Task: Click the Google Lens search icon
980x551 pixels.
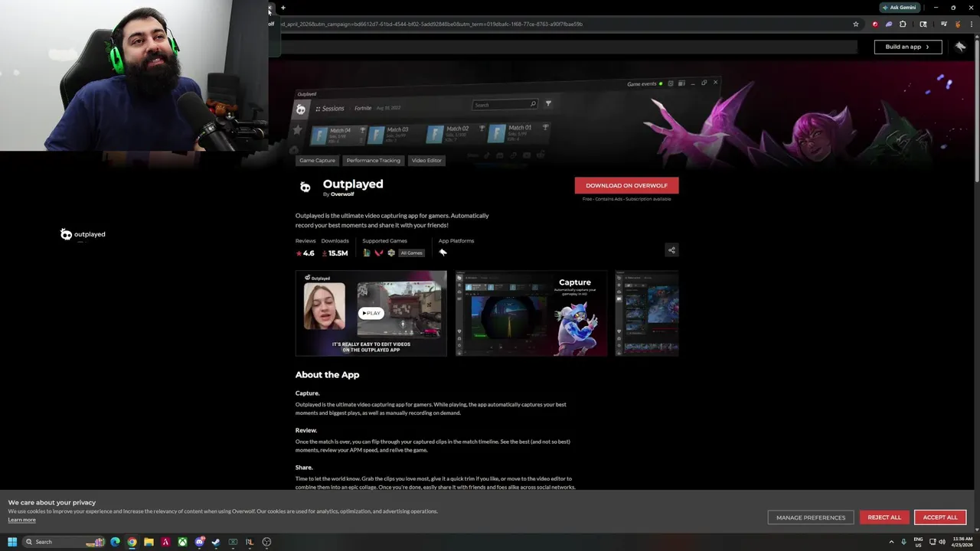Action: (x=923, y=24)
